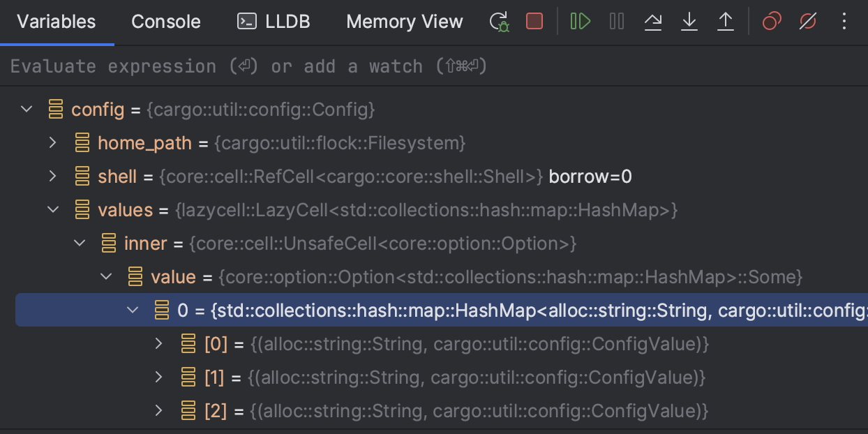Expand the shell RefCell variable
868x434 pixels.
[52, 176]
